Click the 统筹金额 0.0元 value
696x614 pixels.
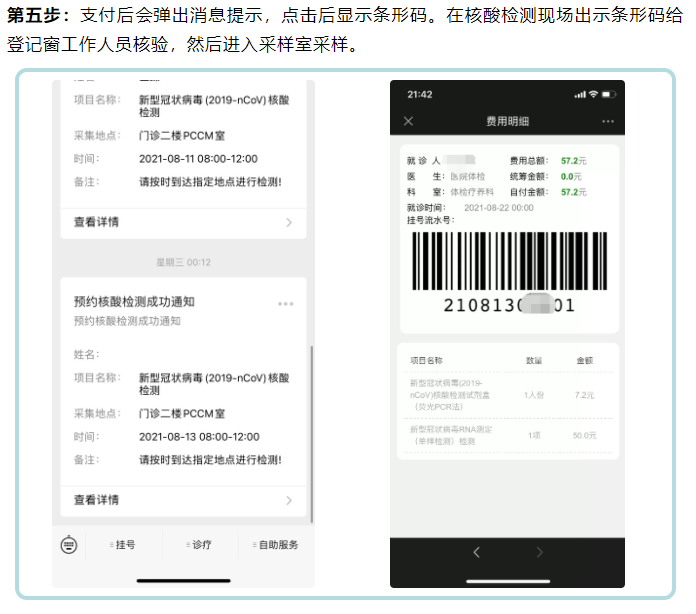tap(571, 176)
